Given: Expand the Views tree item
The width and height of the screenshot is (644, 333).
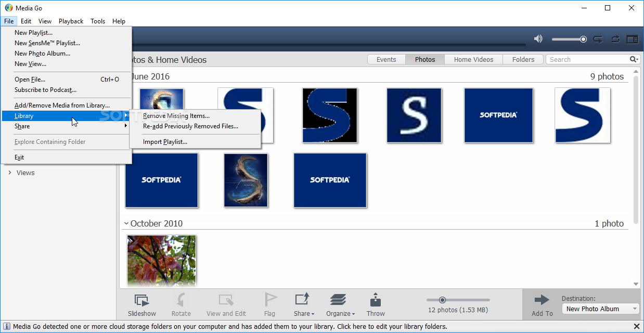Looking at the screenshot, I should click(10, 172).
